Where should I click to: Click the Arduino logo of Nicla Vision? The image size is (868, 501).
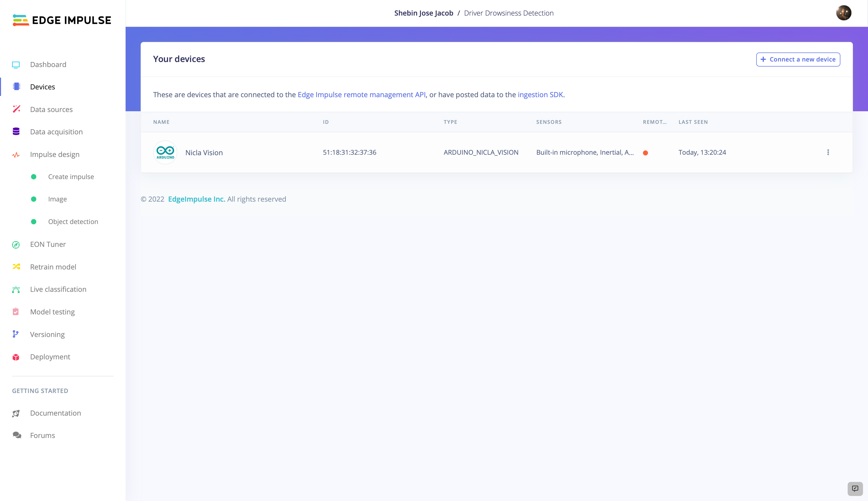tap(165, 152)
